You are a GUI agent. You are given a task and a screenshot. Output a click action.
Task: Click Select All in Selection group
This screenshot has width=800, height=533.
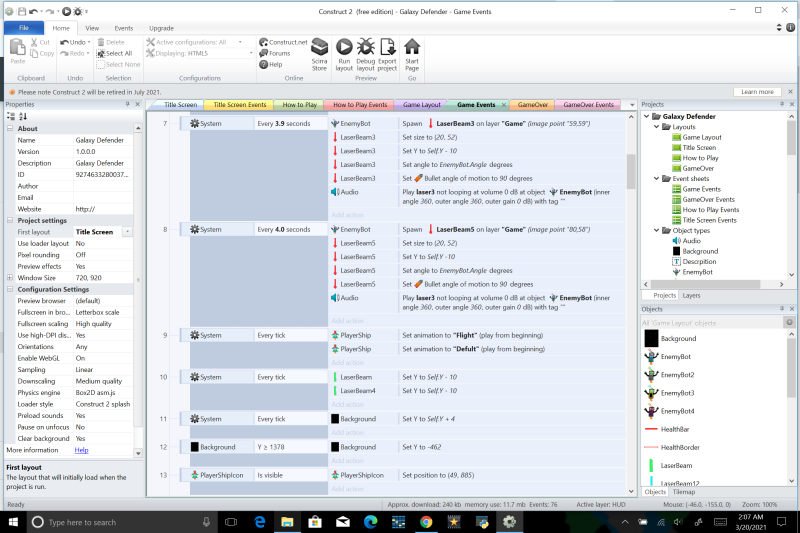point(114,53)
